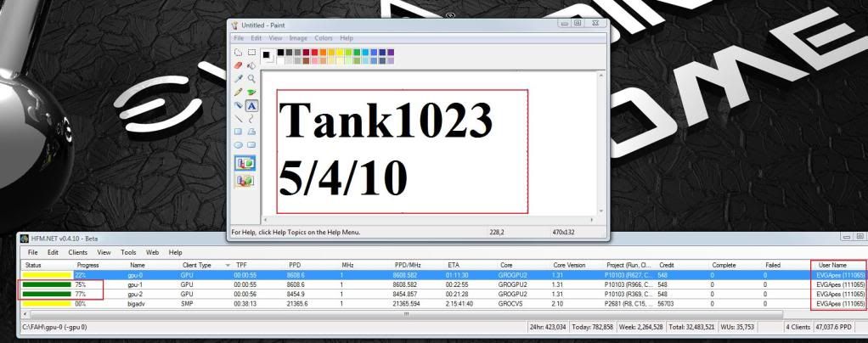The image size is (868, 343).
Task: Open the Image menu in Paint
Action: pyautogui.click(x=298, y=38)
